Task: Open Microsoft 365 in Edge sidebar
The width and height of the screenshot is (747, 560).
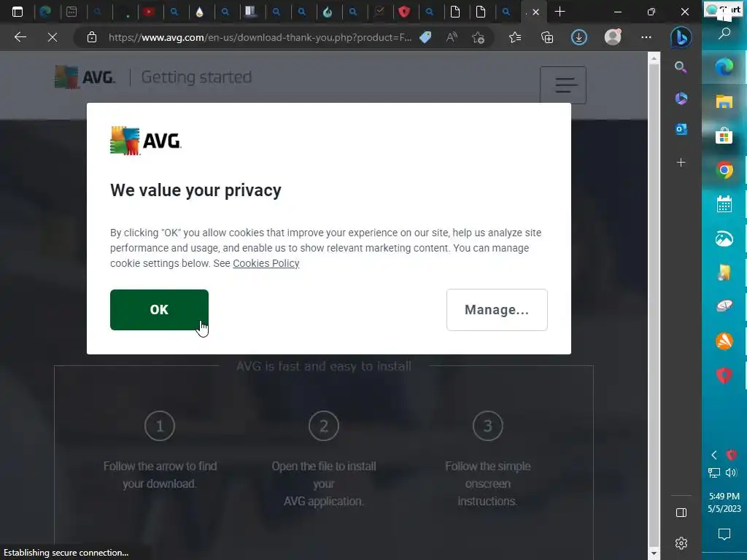Action: coord(681,98)
